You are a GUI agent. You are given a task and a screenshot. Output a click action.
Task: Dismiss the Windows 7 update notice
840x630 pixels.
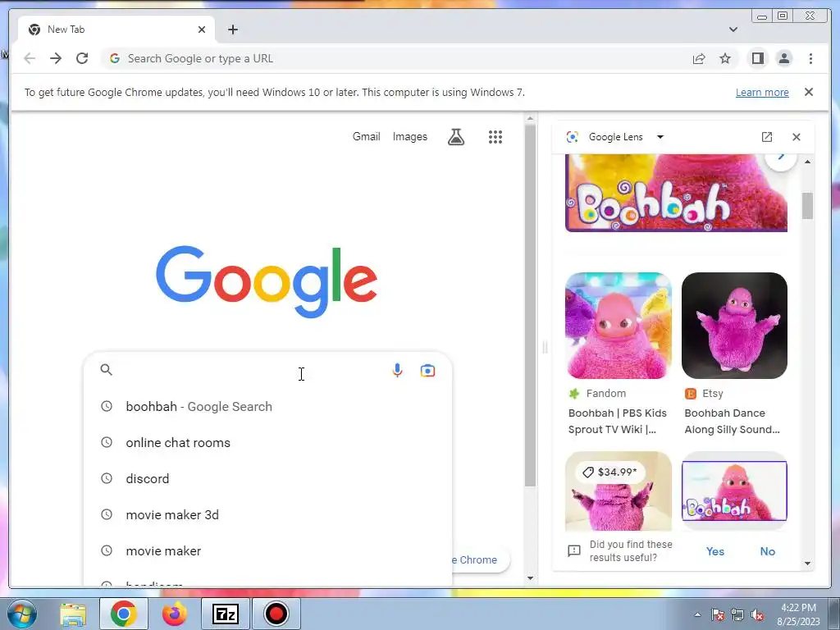[x=809, y=92]
